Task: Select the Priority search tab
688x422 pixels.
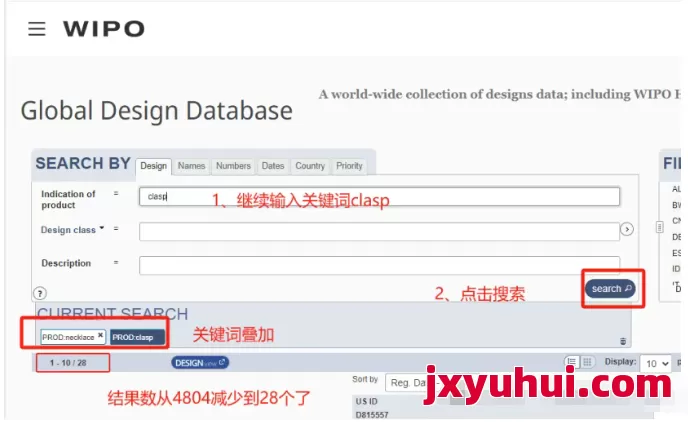Action: 349,166
